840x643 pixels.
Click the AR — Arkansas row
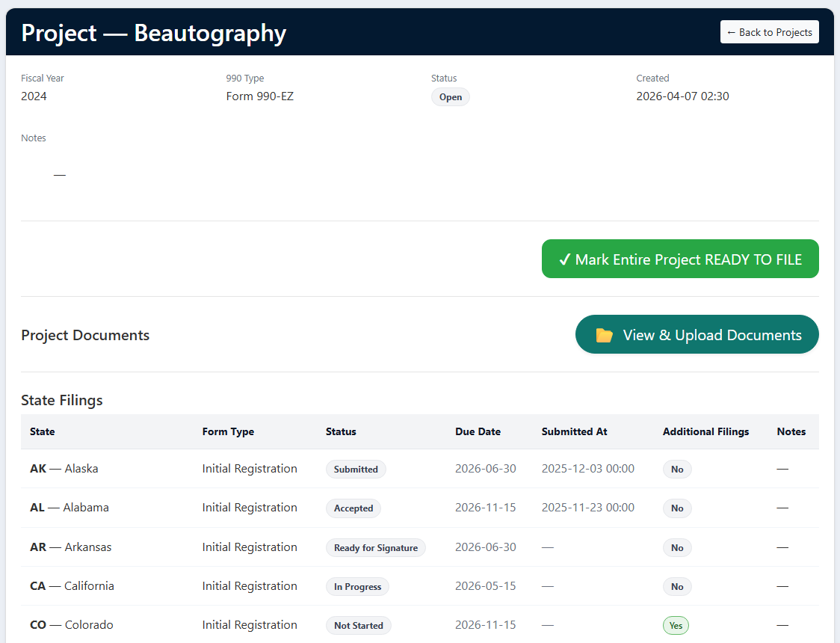point(420,547)
